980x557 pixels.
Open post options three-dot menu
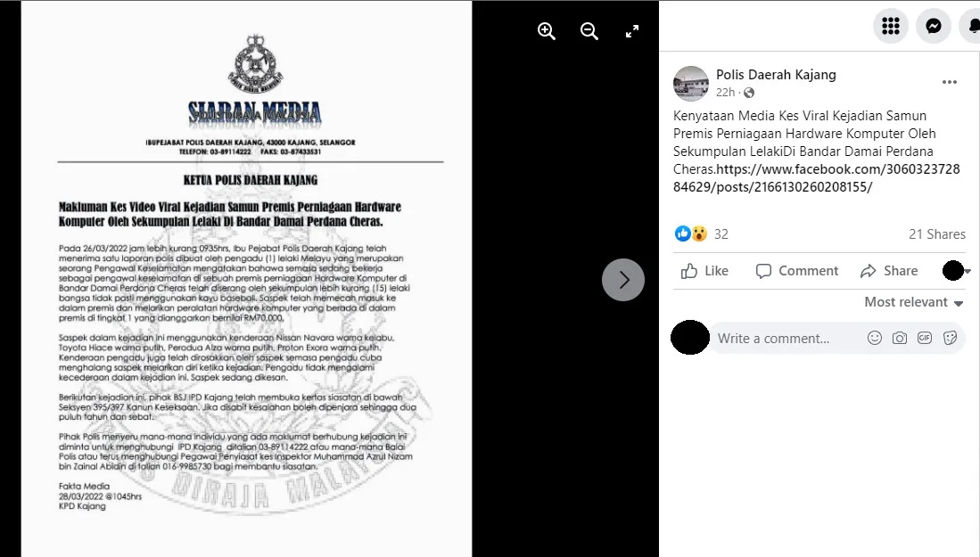[950, 82]
